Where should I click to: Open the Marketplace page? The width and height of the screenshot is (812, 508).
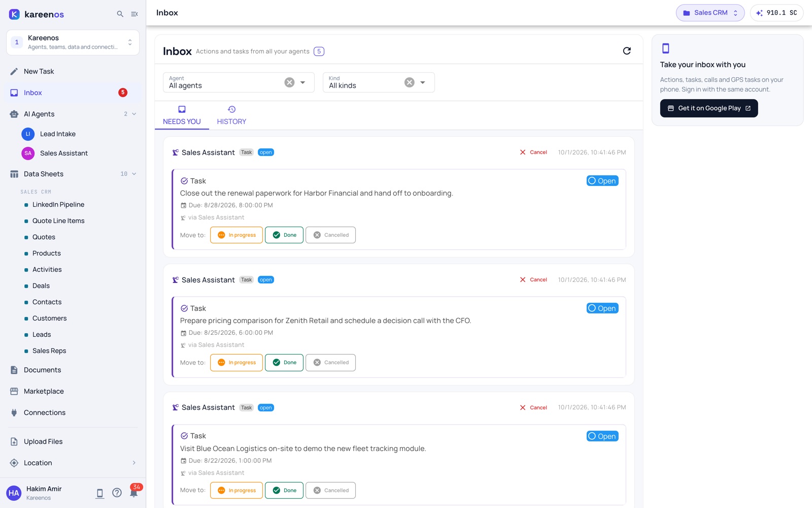(44, 391)
